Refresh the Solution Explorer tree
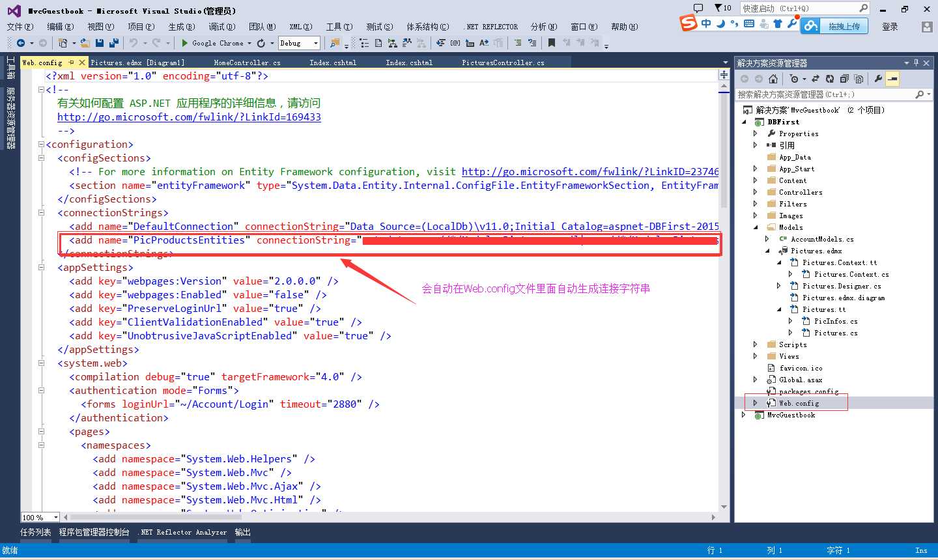The image size is (938, 560). (x=829, y=79)
